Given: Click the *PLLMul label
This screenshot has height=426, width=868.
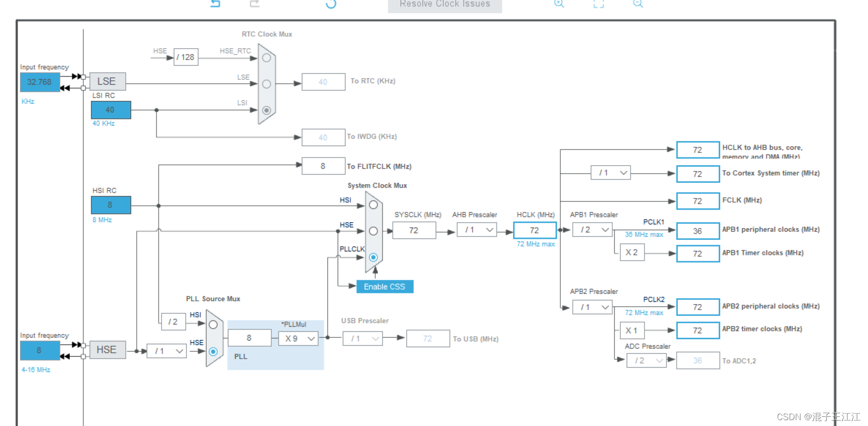Looking at the screenshot, I should 294,324.
